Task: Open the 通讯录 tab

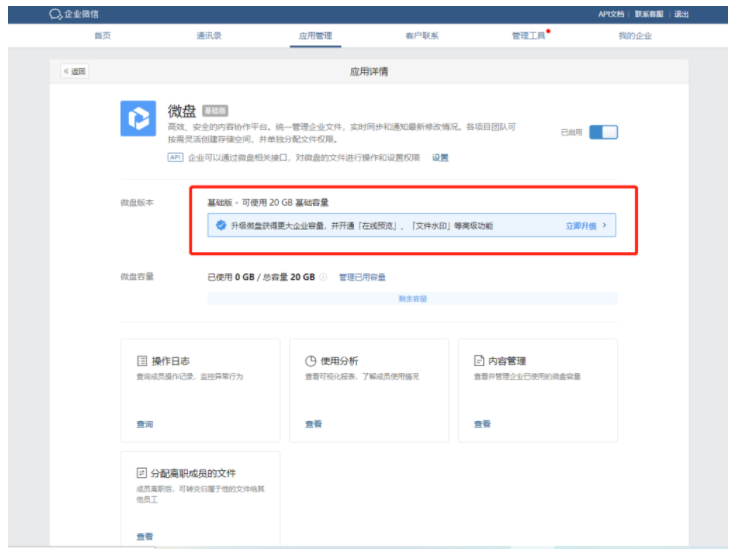Action: (x=209, y=36)
